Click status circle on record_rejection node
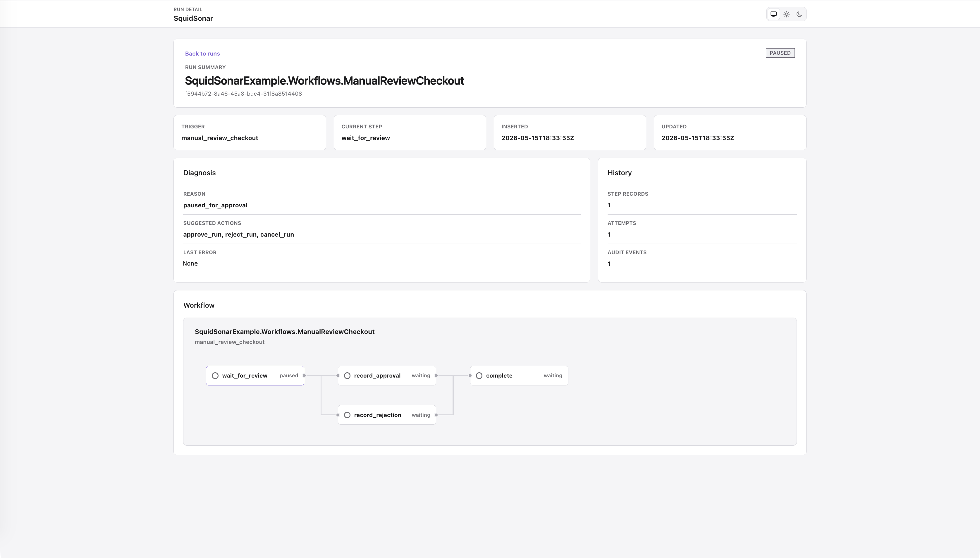Viewport: 980px width, 558px height. pyautogui.click(x=347, y=415)
